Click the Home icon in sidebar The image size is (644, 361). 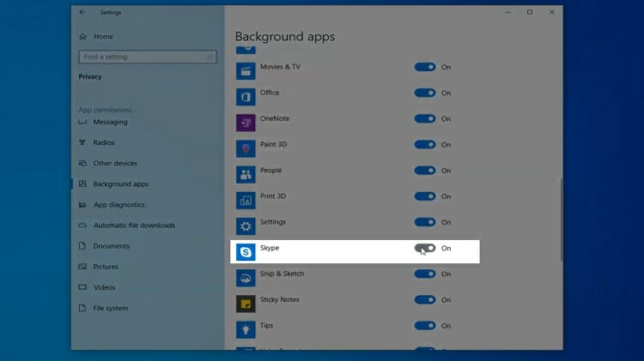(x=83, y=37)
